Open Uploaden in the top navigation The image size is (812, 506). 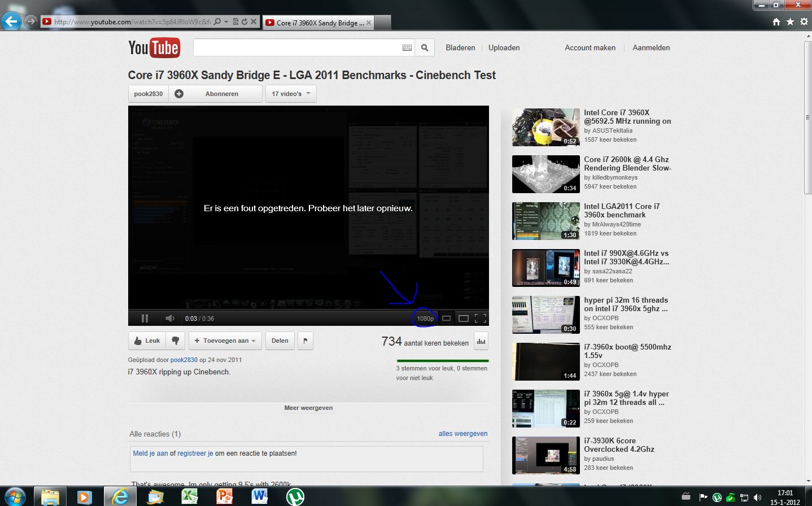504,48
